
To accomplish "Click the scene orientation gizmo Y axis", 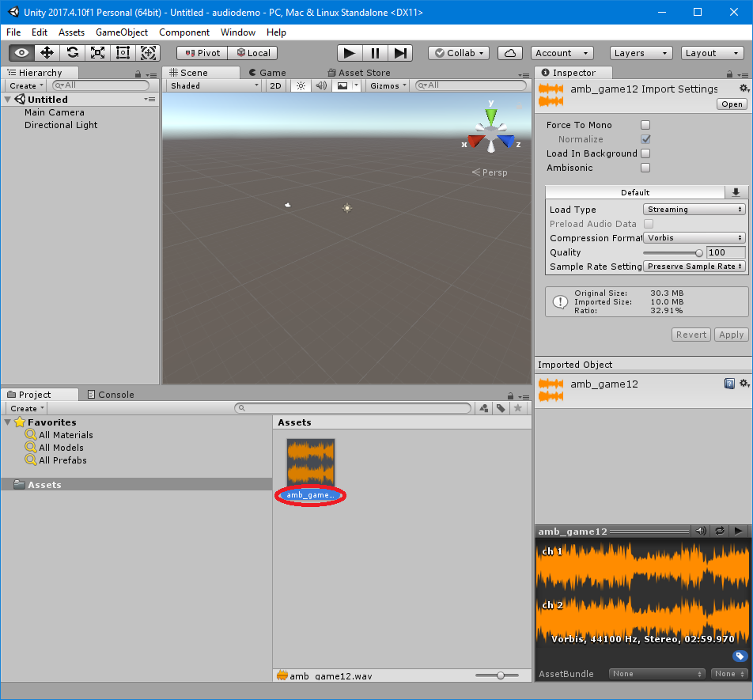I will pyautogui.click(x=490, y=115).
